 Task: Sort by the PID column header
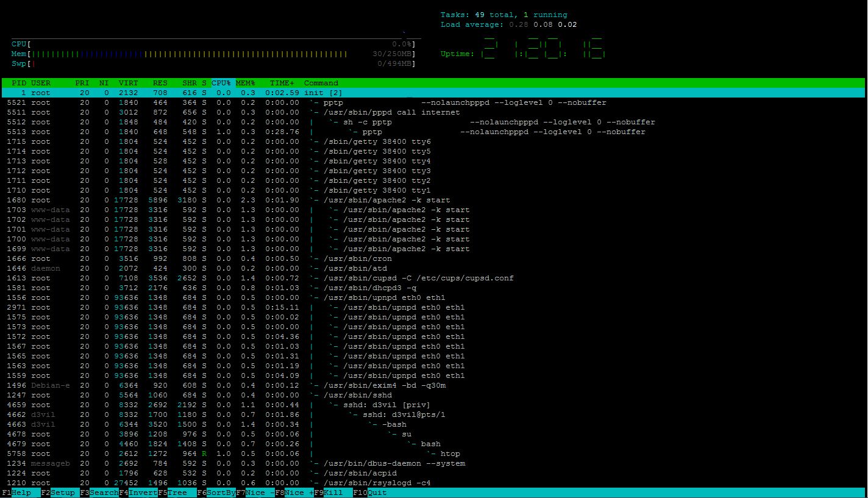[19, 83]
